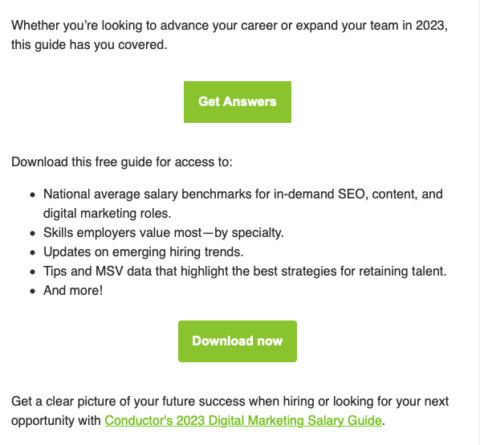Screen dimensions: 480x445
Task: Click the 'Download this free guide' heading text
Action: point(122,162)
